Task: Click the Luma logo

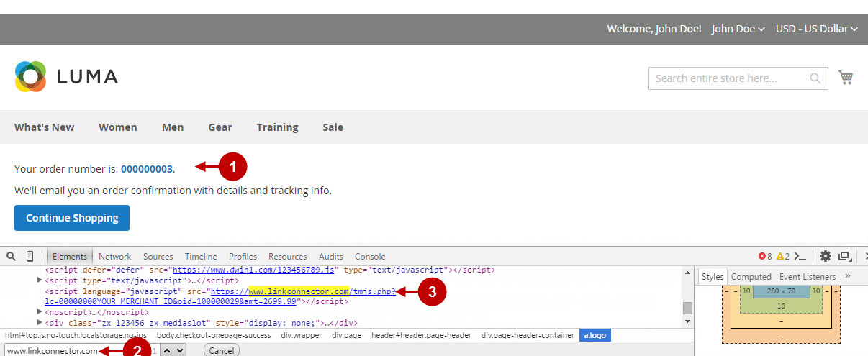Action: tap(66, 77)
